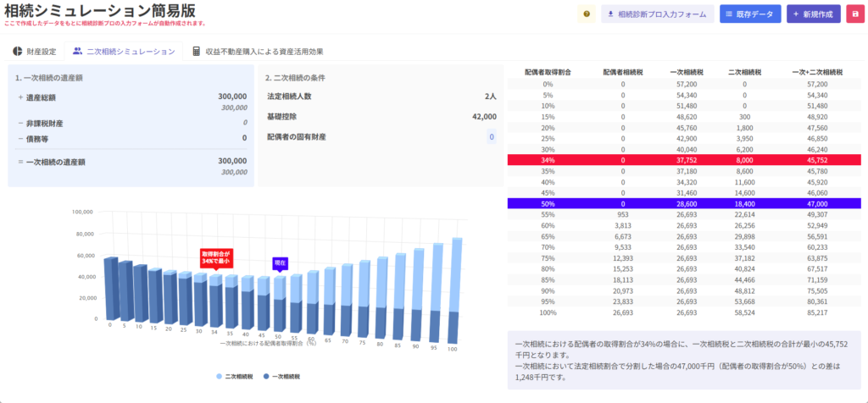This screenshot has width=868, height=403.
Task: Select the purple highlighted 50% table row
Action: [x=683, y=203]
